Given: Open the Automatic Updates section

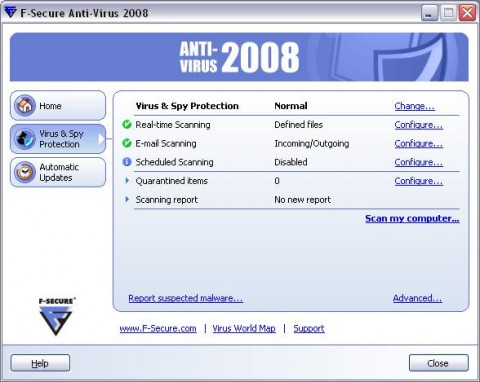Looking at the screenshot, I should [x=58, y=172].
